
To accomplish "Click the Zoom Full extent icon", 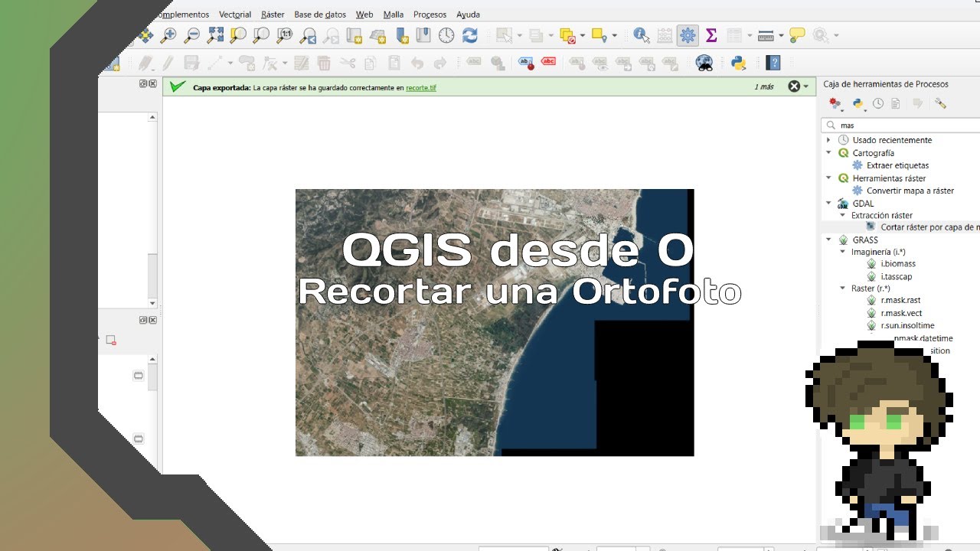I will pyautogui.click(x=215, y=35).
